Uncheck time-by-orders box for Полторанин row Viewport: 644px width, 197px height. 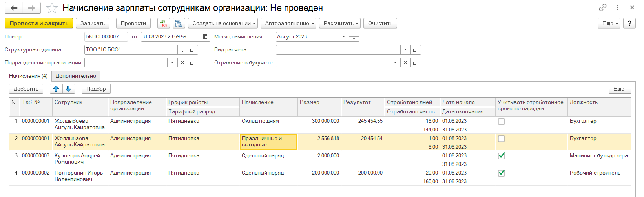502,173
